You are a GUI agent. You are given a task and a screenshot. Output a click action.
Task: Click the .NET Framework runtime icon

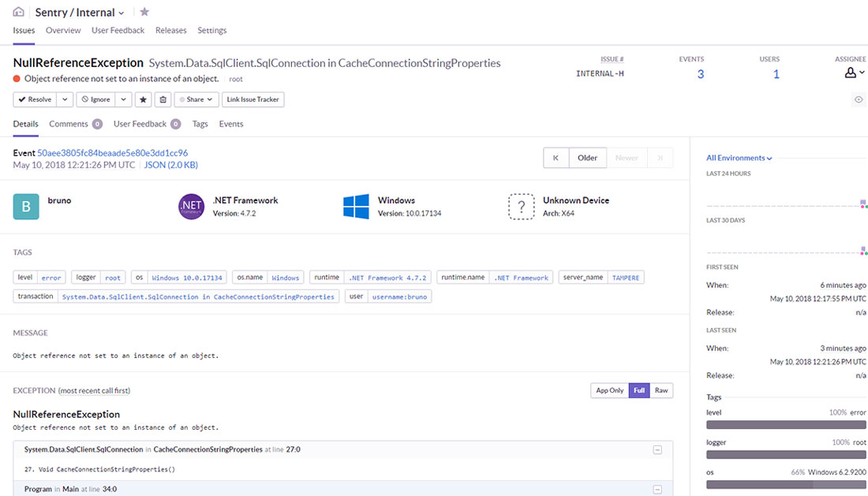pos(191,207)
